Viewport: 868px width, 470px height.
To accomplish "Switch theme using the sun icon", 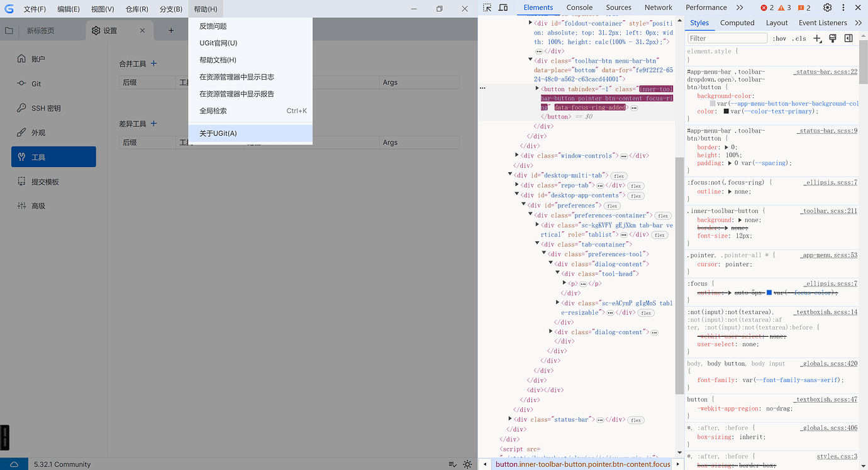I will click(x=467, y=464).
